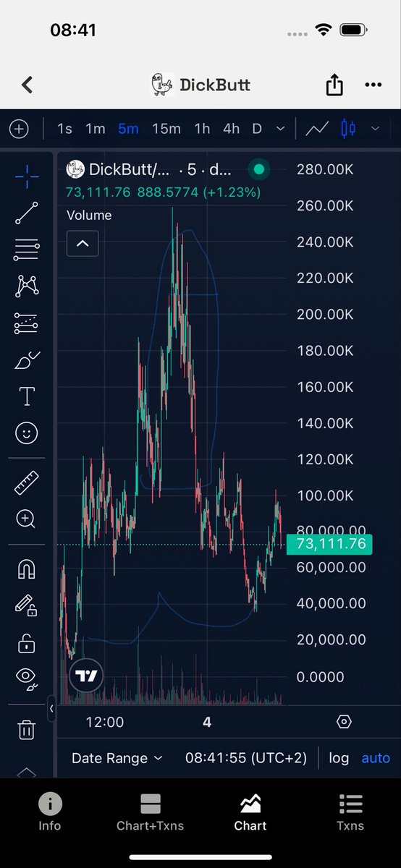Viewport: 401px width, 868px height.
Task: Switch to the Txns tab
Action: (351, 812)
